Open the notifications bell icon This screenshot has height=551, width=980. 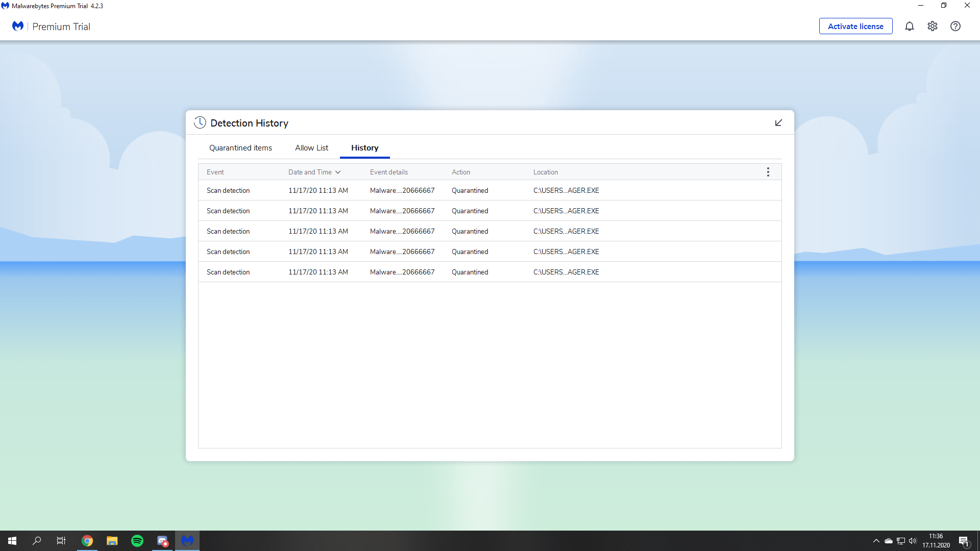909,26
